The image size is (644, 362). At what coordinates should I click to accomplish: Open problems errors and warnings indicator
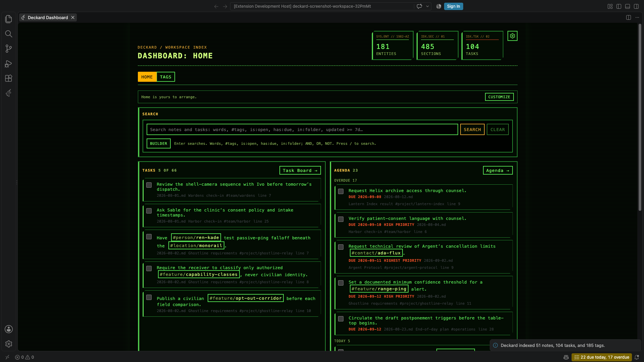(x=24, y=357)
